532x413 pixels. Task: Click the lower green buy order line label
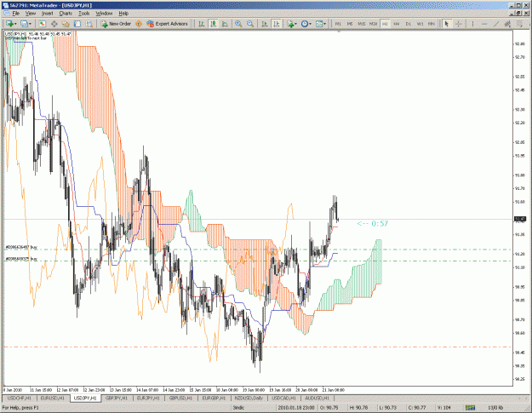(21, 259)
